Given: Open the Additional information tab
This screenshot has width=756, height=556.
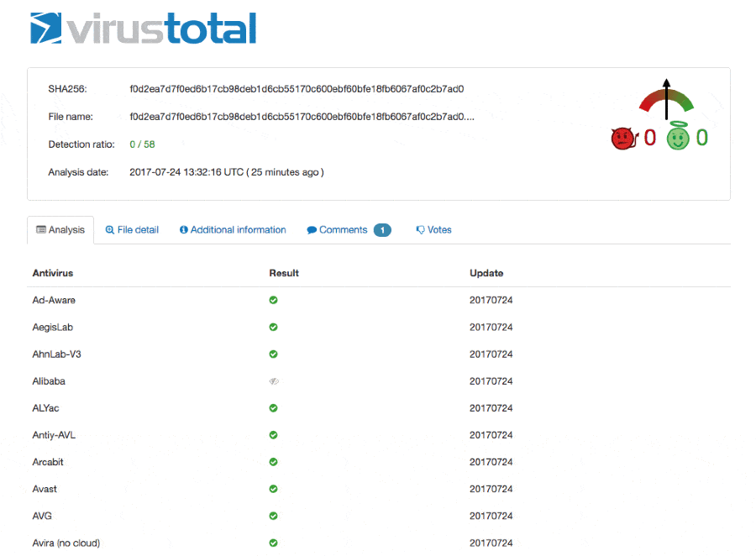Looking at the screenshot, I should pos(233,230).
